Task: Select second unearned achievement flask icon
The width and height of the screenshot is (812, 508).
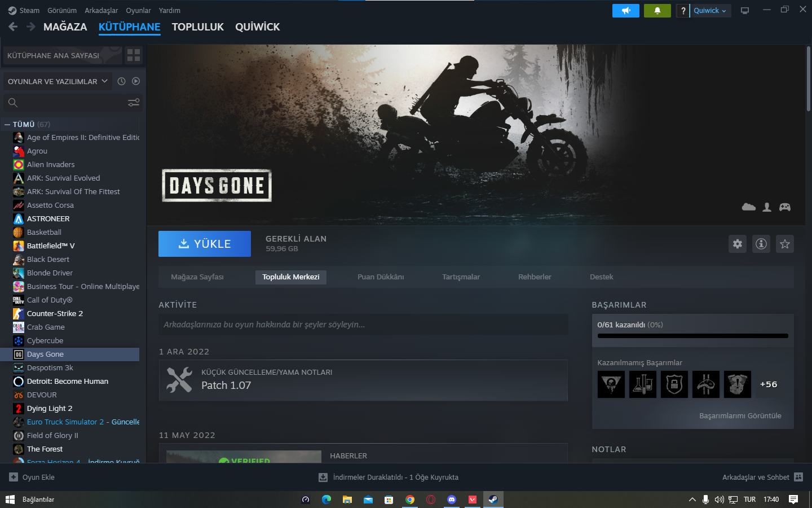Action: click(x=643, y=384)
